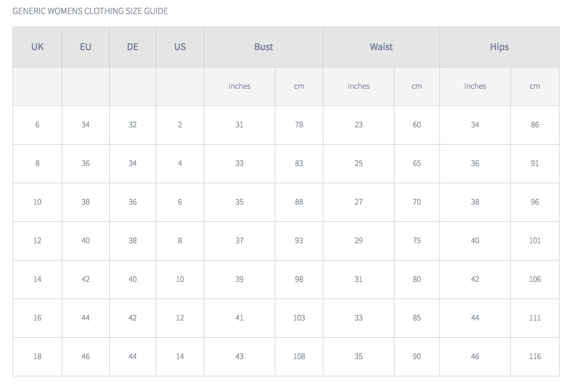Click EU size 36 in UK 8 row
The height and width of the screenshot is (392, 570).
(86, 163)
